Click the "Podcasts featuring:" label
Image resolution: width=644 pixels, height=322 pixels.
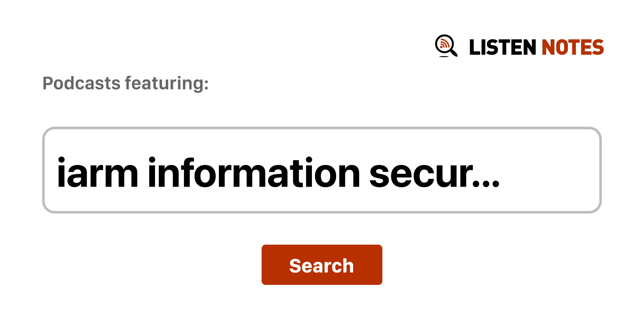point(125,83)
